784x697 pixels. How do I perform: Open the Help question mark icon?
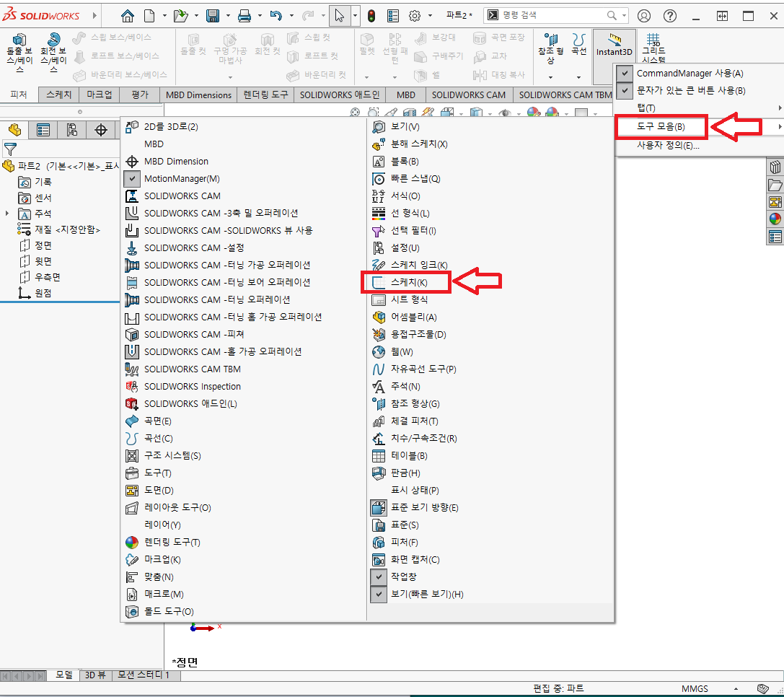pos(670,16)
